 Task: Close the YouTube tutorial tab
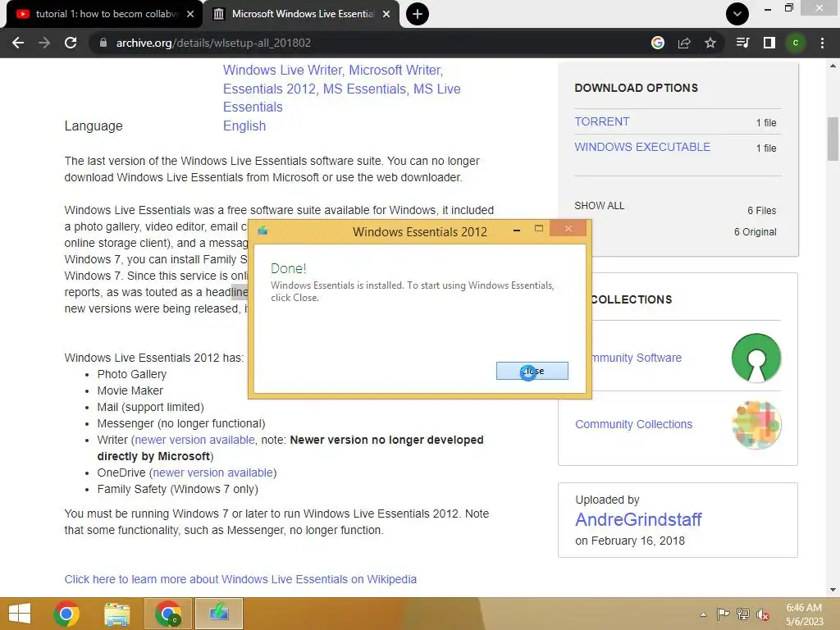(x=190, y=14)
